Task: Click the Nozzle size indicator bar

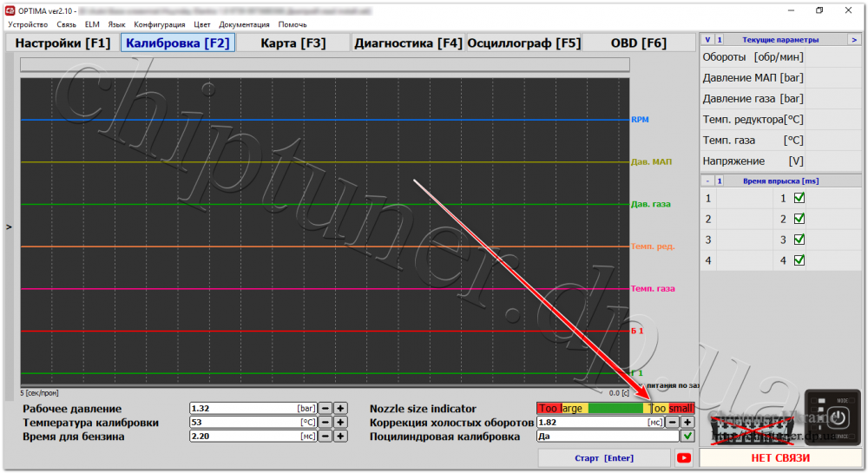Action: pyautogui.click(x=615, y=408)
